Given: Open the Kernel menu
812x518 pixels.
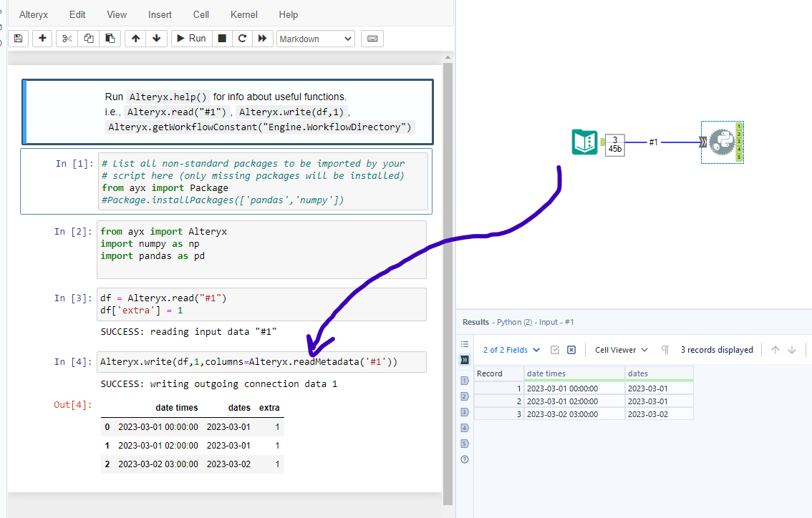Looking at the screenshot, I should 244,14.
